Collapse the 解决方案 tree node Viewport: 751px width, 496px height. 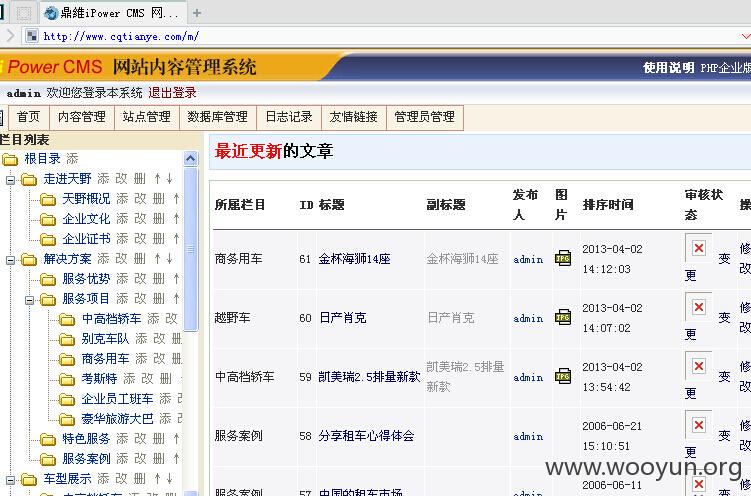[10, 260]
